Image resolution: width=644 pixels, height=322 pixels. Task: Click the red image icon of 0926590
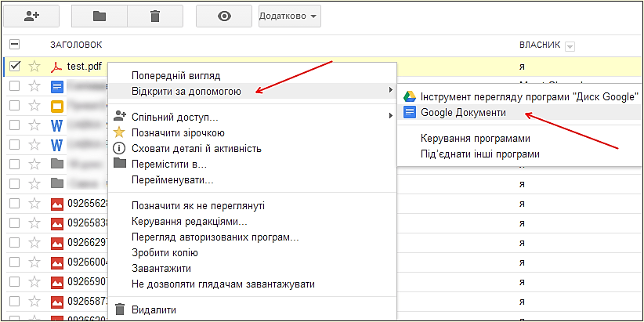[x=56, y=283]
